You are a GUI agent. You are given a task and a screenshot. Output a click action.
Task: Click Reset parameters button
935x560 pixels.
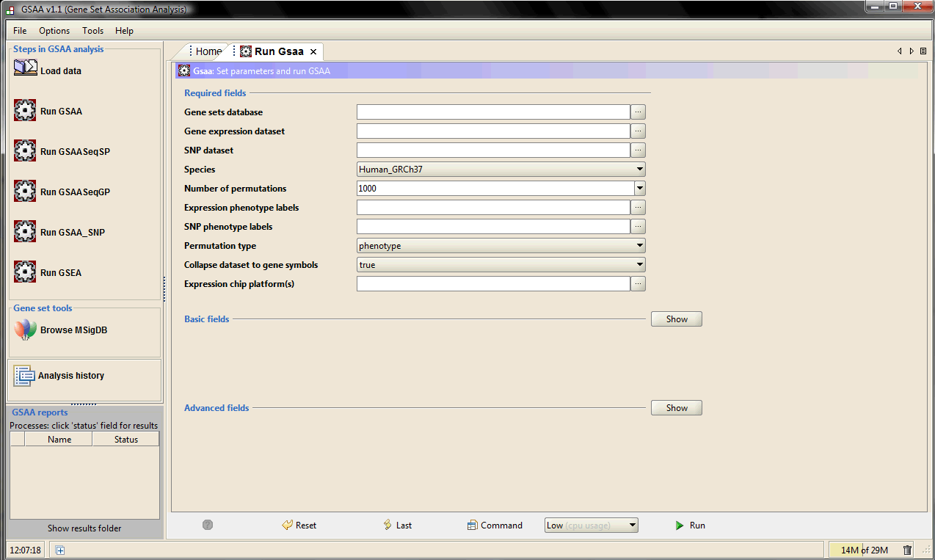[x=299, y=525]
